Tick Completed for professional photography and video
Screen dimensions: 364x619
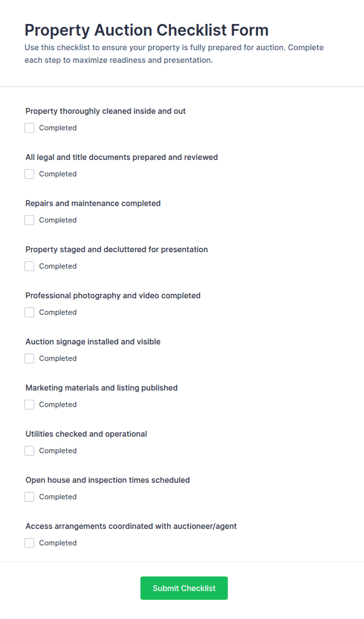coord(29,312)
